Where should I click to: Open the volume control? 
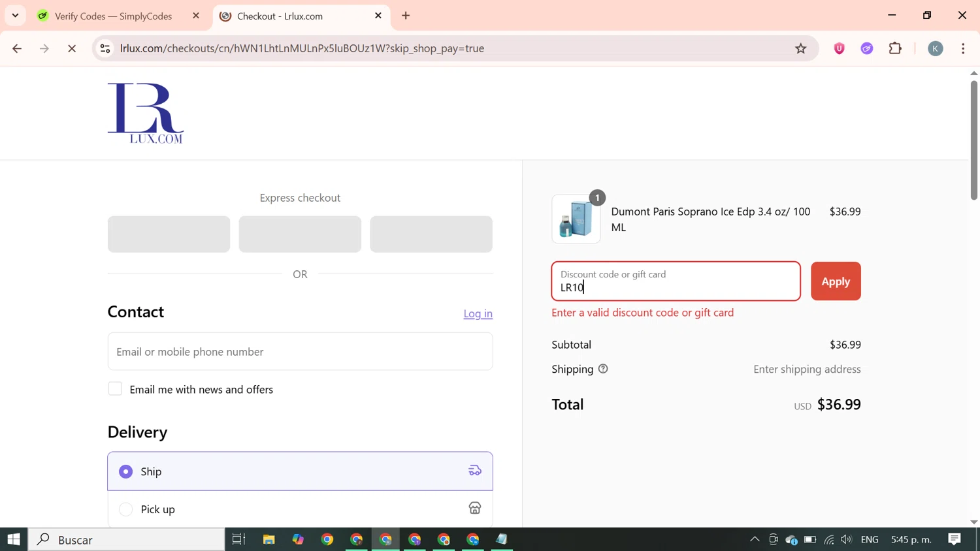coord(847,539)
